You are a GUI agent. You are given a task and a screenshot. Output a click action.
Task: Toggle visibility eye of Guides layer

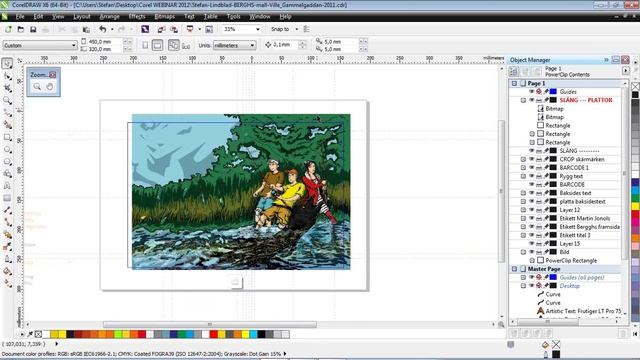coord(531,91)
